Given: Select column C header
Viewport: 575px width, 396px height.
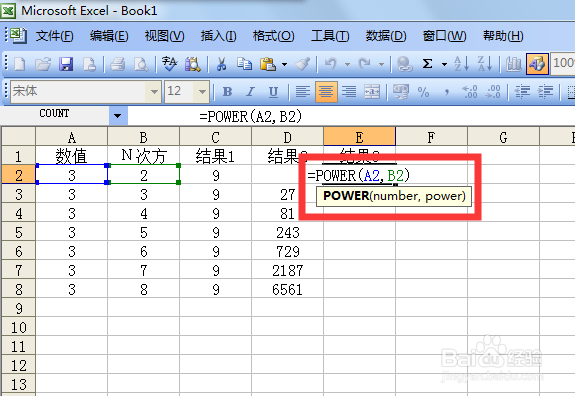Looking at the screenshot, I should [215, 137].
